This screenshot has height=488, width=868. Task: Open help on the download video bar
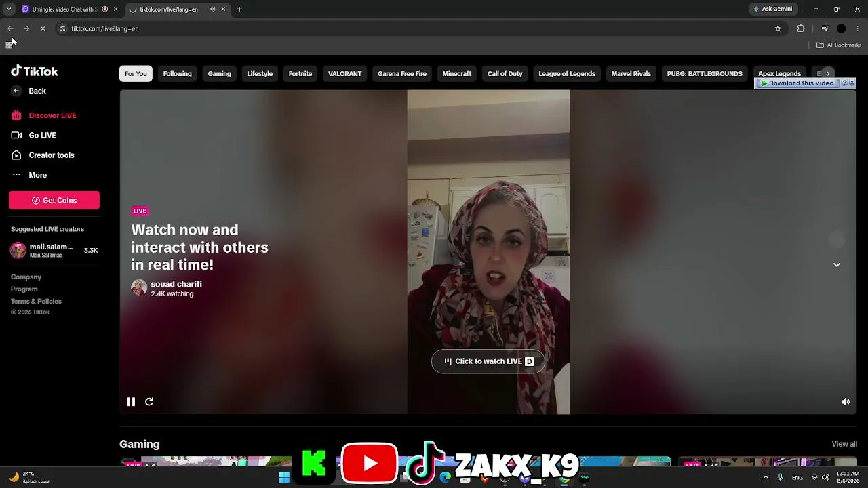click(844, 83)
